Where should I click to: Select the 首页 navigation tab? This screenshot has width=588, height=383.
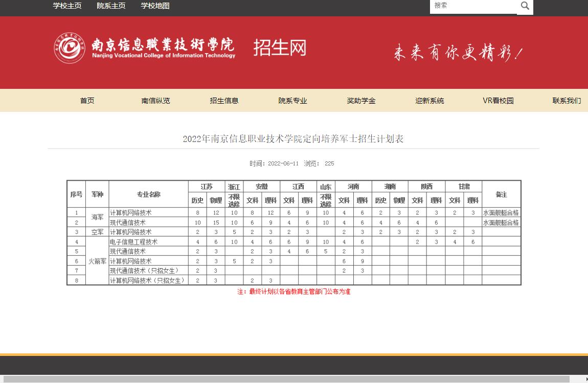(87, 101)
